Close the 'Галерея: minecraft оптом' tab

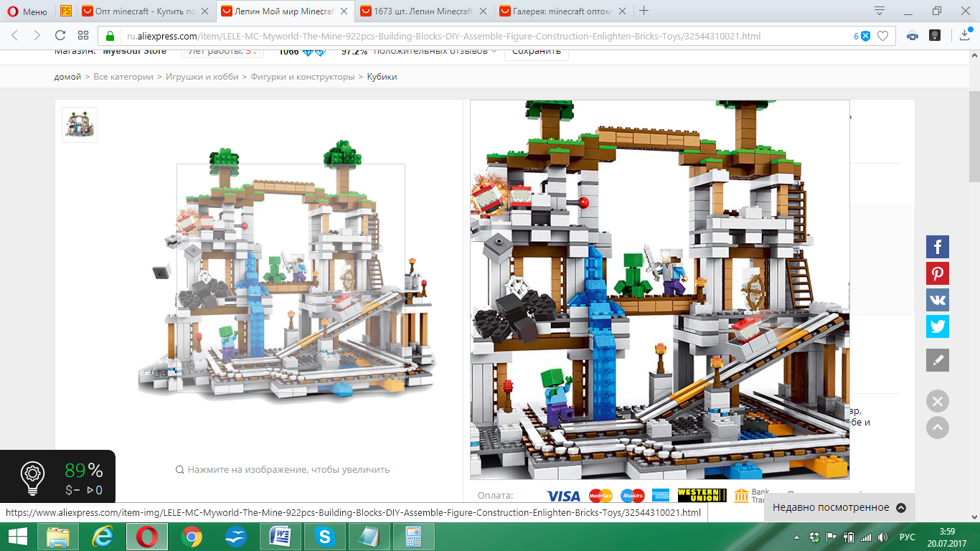point(621,11)
